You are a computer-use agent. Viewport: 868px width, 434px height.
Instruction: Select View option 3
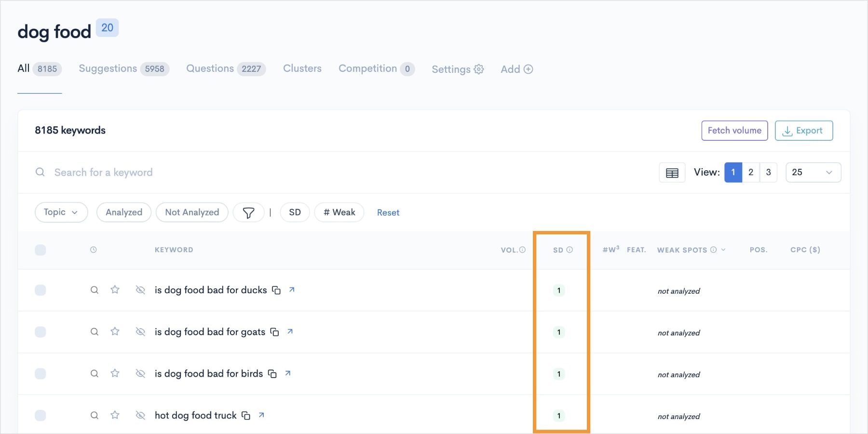[769, 172]
